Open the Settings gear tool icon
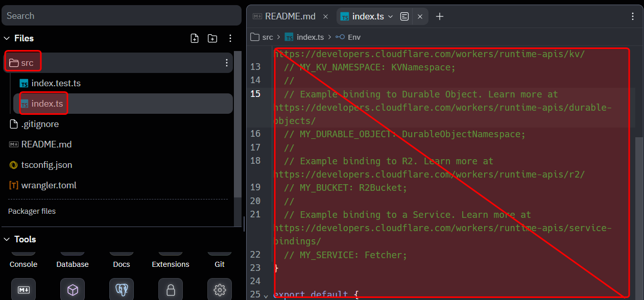The image size is (644, 300). [x=220, y=289]
